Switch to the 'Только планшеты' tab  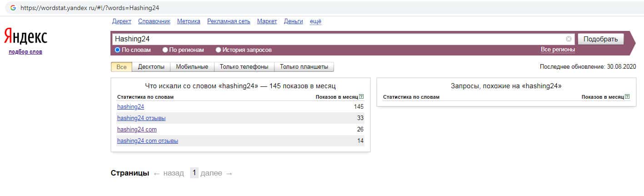point(304,67)
